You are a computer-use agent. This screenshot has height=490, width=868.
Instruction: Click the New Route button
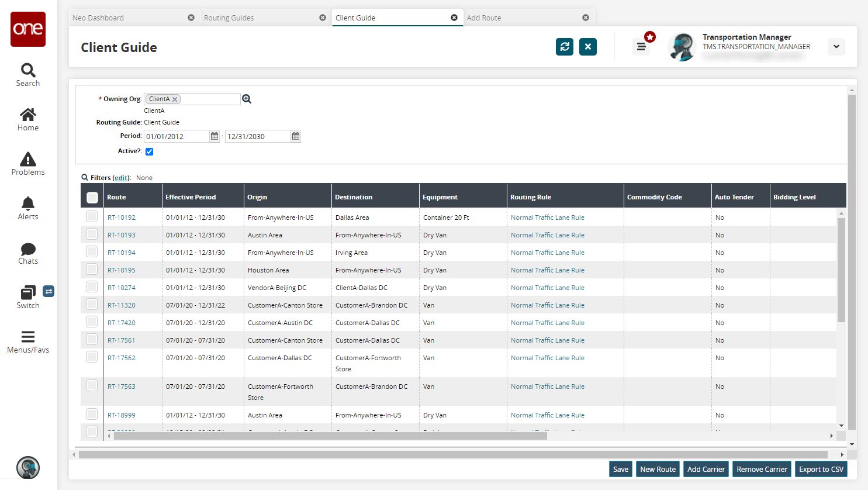pos(658,469)
